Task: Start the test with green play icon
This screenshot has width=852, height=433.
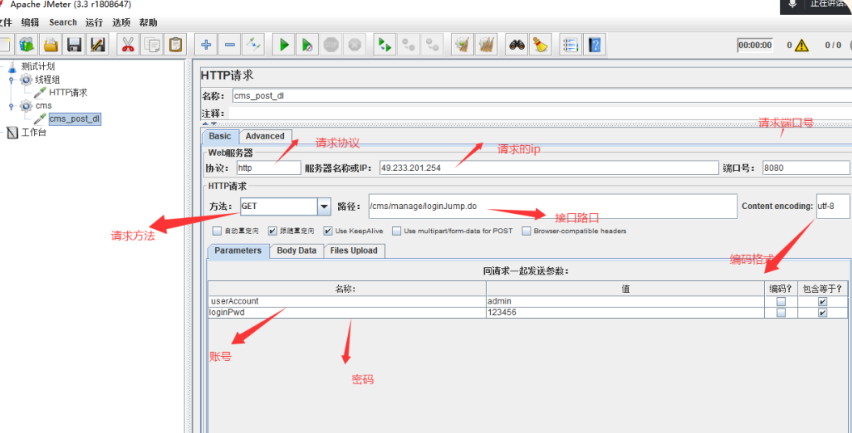Action: tap(284, 45)
